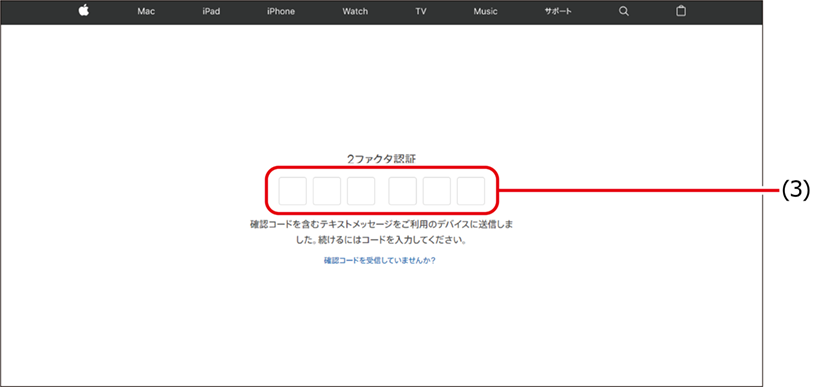The image size is (813, 387).
Task: Select iPhone in the navigation bar
Action: click(x=281, y=11)
